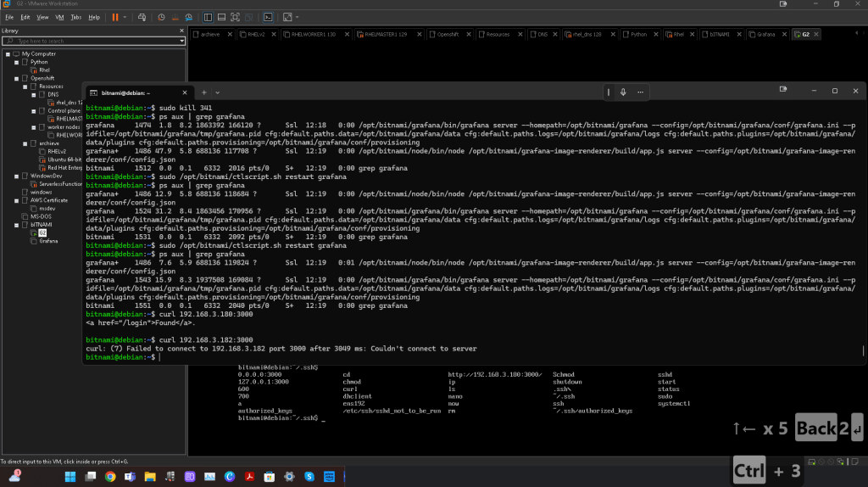
Task: Open Google Chrome from taskbar
Action: pyautogui.click(x=110, y=477)
